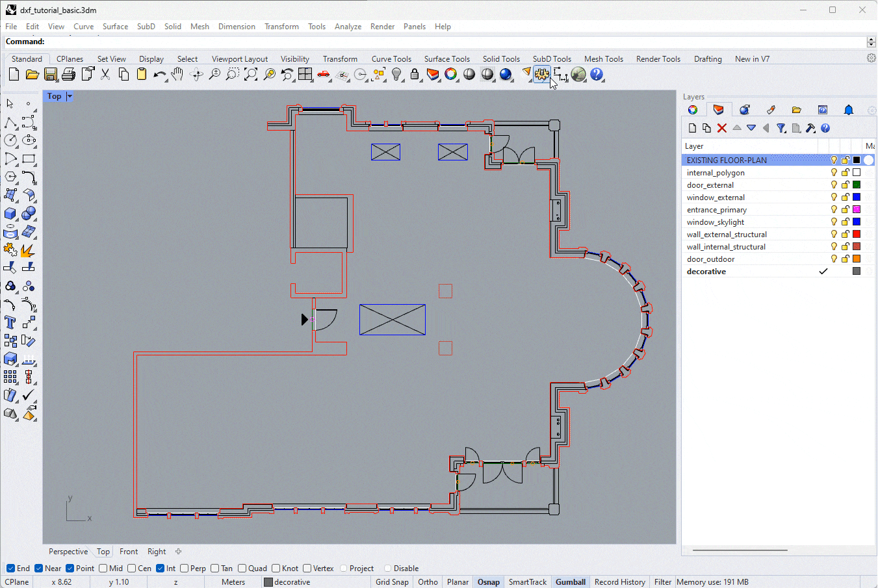878x588 pixels.
Task: Switch to the Perspective viewport tab
Action: tap(68, 552)
